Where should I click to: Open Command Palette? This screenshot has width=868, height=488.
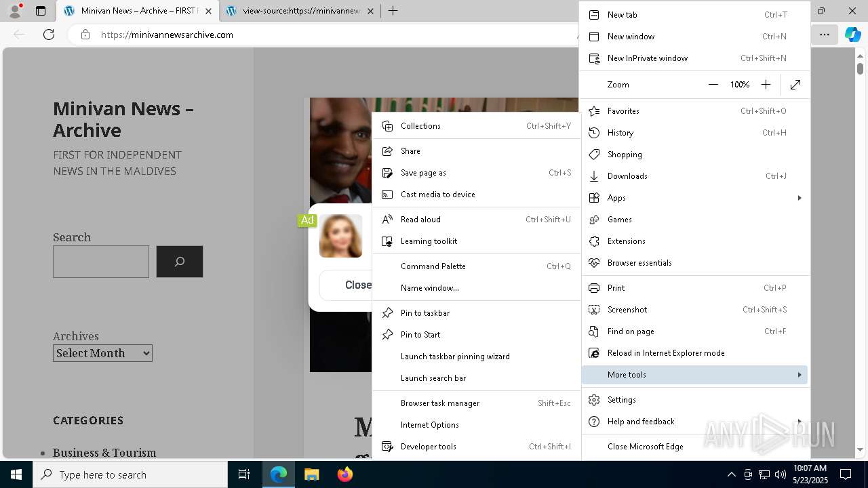[476, 266]
